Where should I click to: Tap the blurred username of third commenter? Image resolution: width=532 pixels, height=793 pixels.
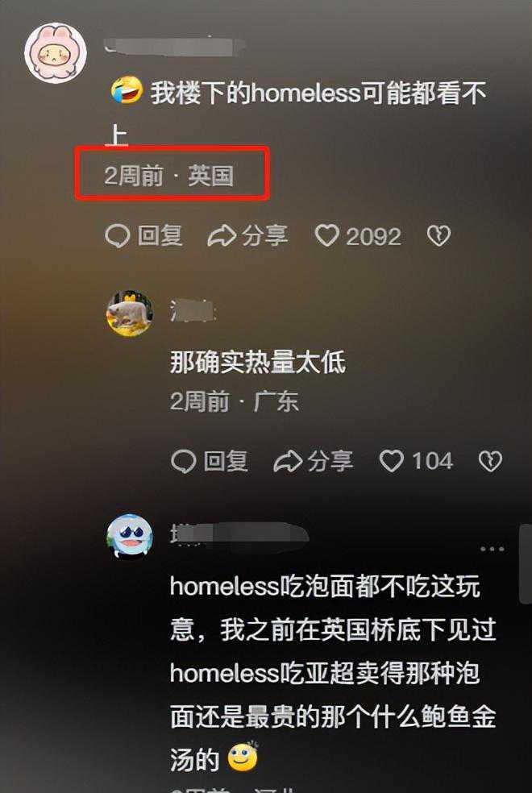pos(239,535)
